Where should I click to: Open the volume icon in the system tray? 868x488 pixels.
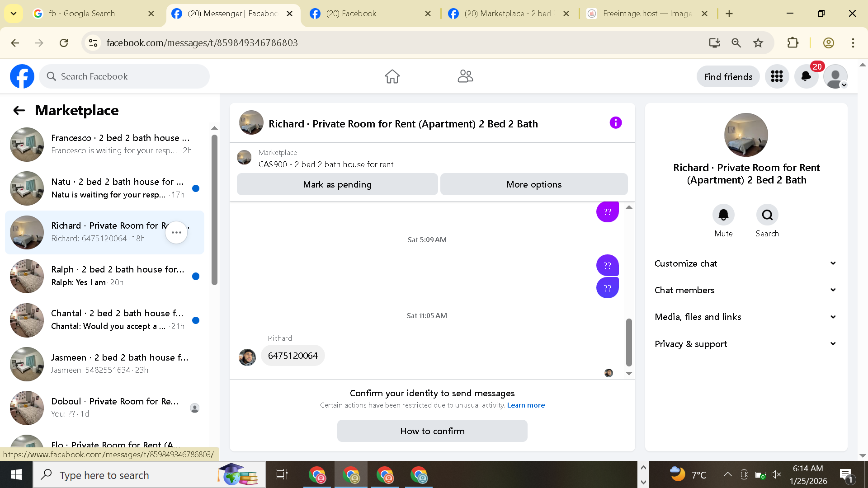point(777,474)
